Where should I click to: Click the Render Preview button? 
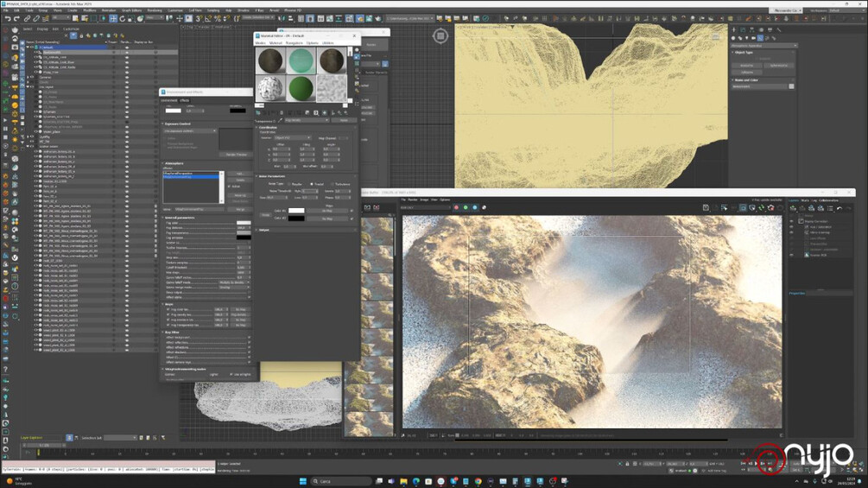click(237, 155)
